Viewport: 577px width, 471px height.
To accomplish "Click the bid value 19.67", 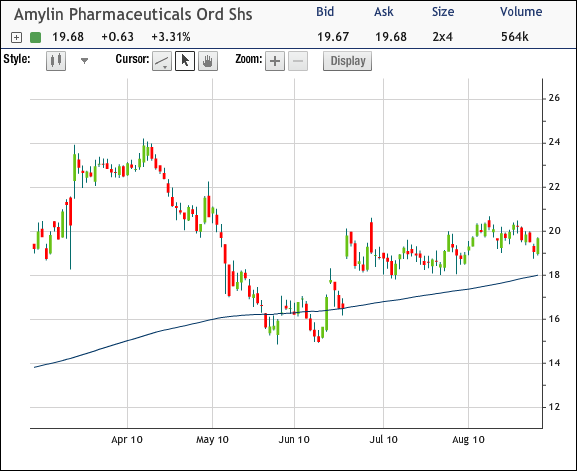I will [x=333, y=37].
